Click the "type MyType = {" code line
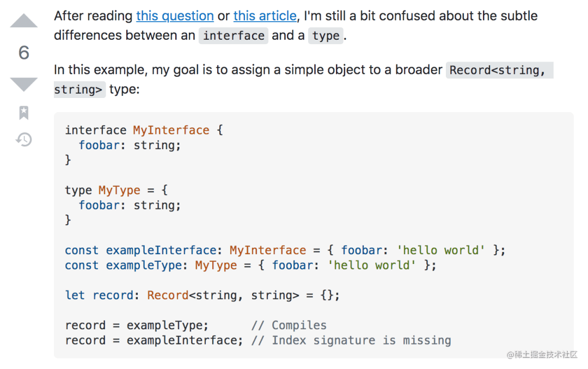Screen dimensions: 588x369 117,190
